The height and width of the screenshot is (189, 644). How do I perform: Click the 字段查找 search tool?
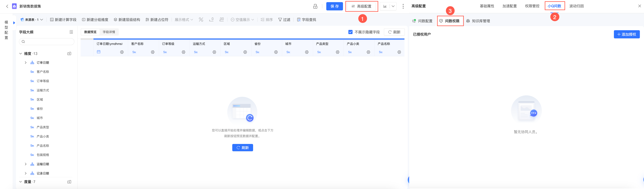click(x=306, y=20)
